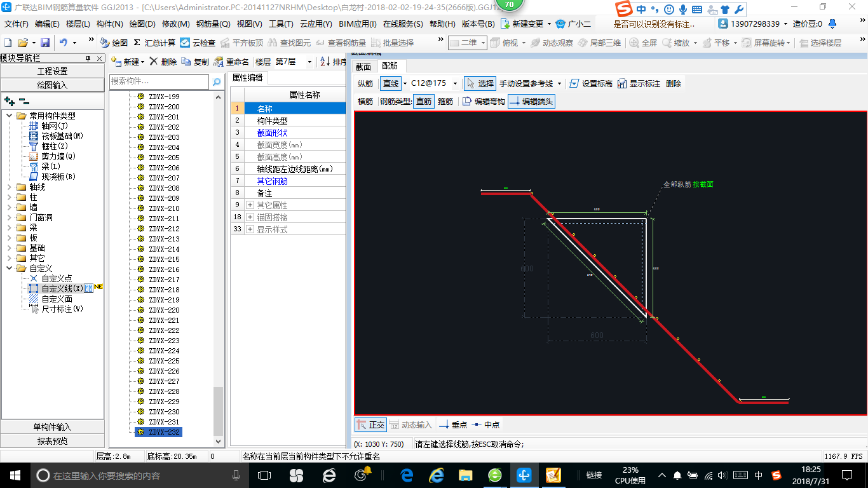Click the collapse-all tree icon in navigator
This screenshot has height=488, width=868.
pos(24,100)
